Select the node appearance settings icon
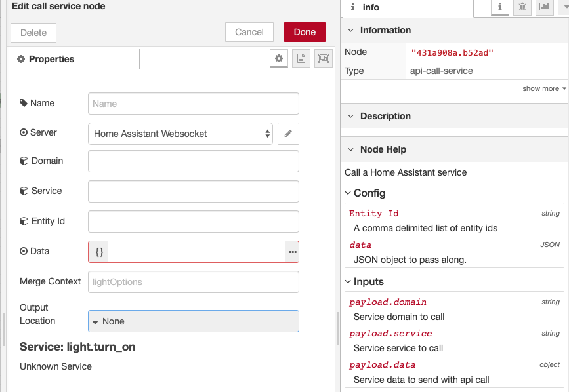569x392 pixels. point(322,58)
